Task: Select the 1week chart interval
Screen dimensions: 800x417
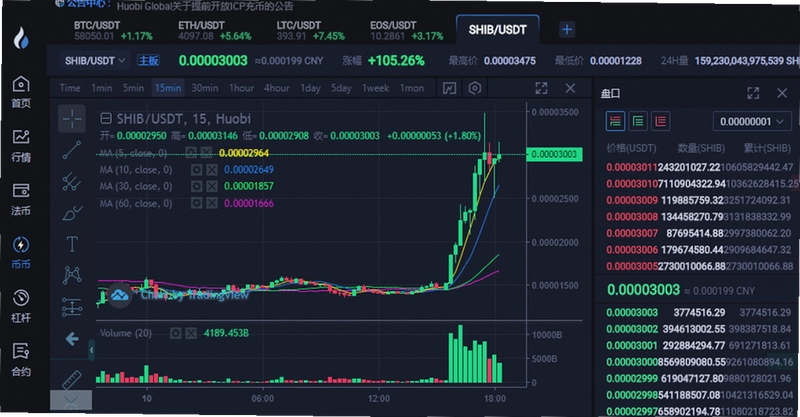Action: coord(376,88)
